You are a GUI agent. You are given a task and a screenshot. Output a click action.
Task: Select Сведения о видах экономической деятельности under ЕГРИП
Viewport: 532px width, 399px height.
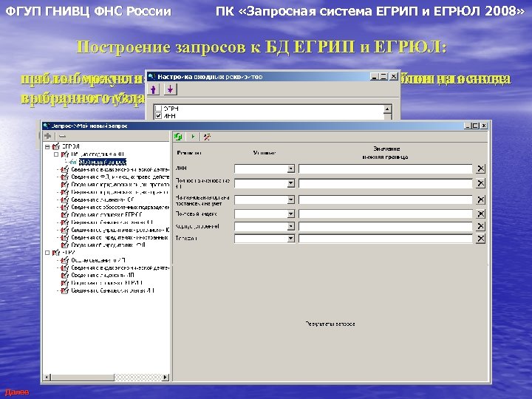pyautogui.click(x=120, y=267)
